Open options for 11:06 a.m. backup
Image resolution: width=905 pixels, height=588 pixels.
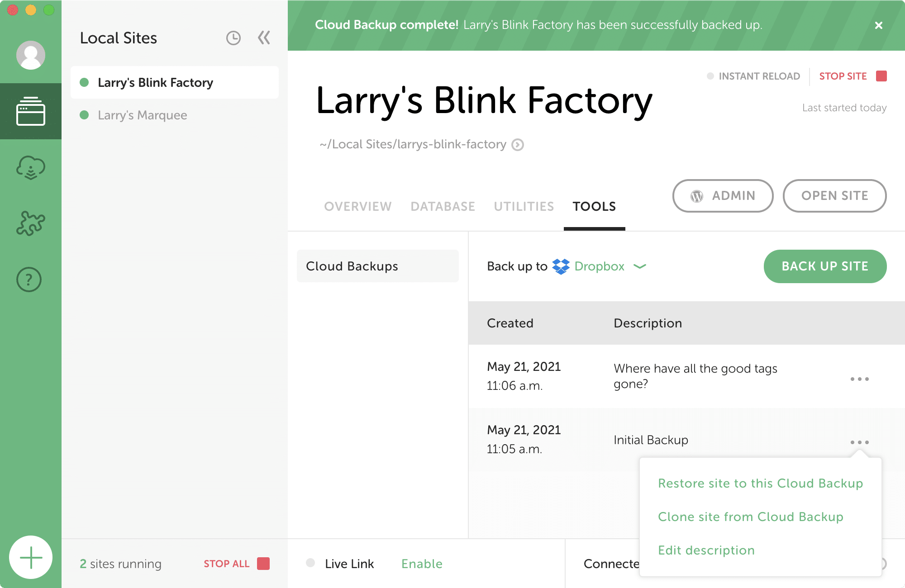(x=859, y=379)
